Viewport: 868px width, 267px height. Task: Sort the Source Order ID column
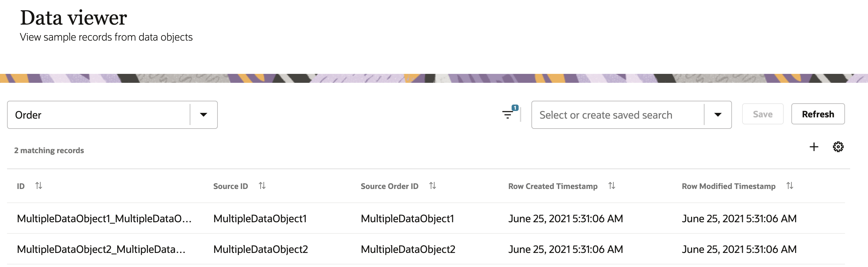433,186
